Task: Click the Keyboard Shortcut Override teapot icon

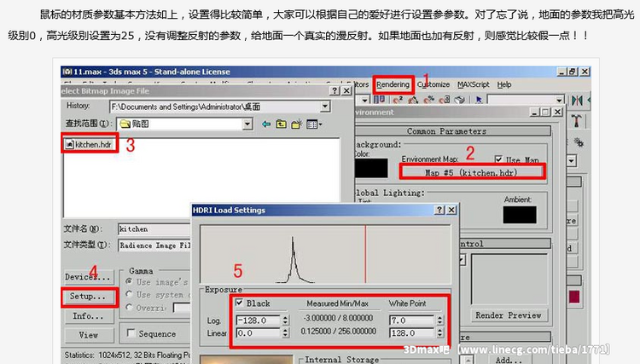Action: (460, 100)
